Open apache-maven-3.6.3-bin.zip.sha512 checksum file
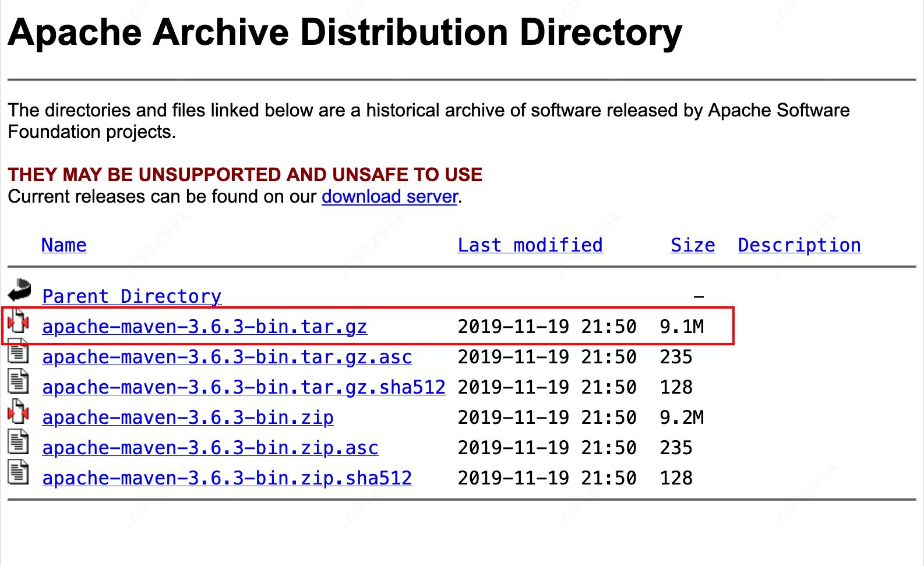The height and width of the screenshot is (566, 924). (x=227, y=478)
